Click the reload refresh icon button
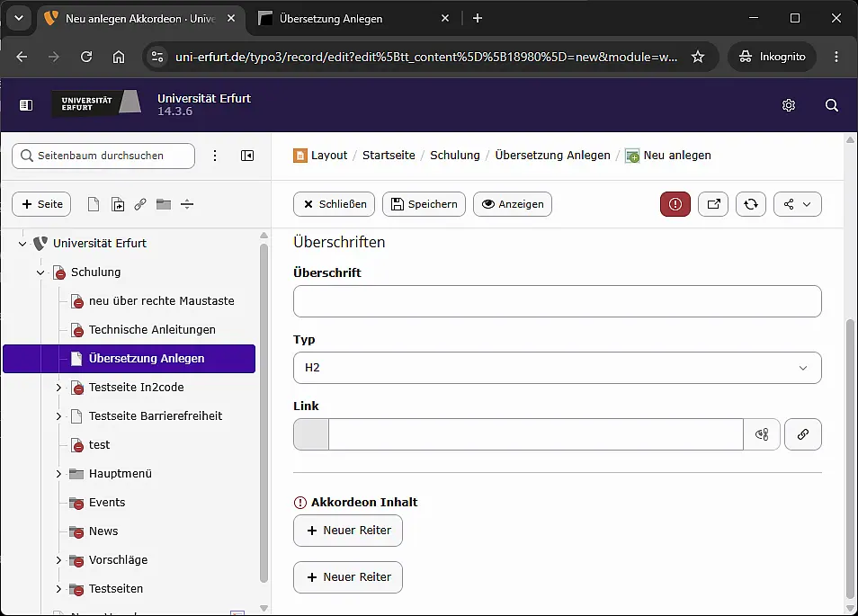 [x=751, y=204]
